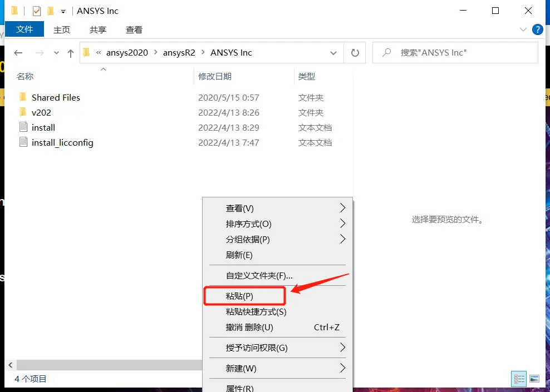Viewport: 550px width, 392px height.
Task: Choose 粘贴(P) from the context menu
Action: tap(277, 296)
